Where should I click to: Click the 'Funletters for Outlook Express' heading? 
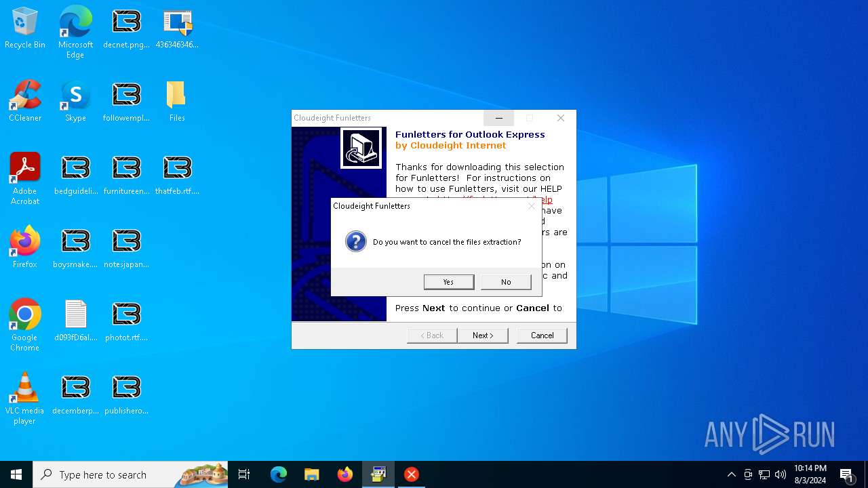coord(470,134)
